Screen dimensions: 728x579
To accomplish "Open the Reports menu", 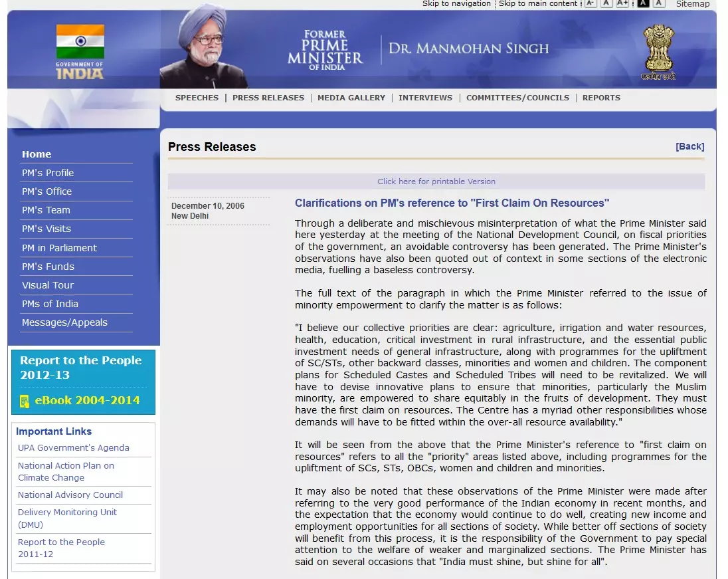I will 601,98.
